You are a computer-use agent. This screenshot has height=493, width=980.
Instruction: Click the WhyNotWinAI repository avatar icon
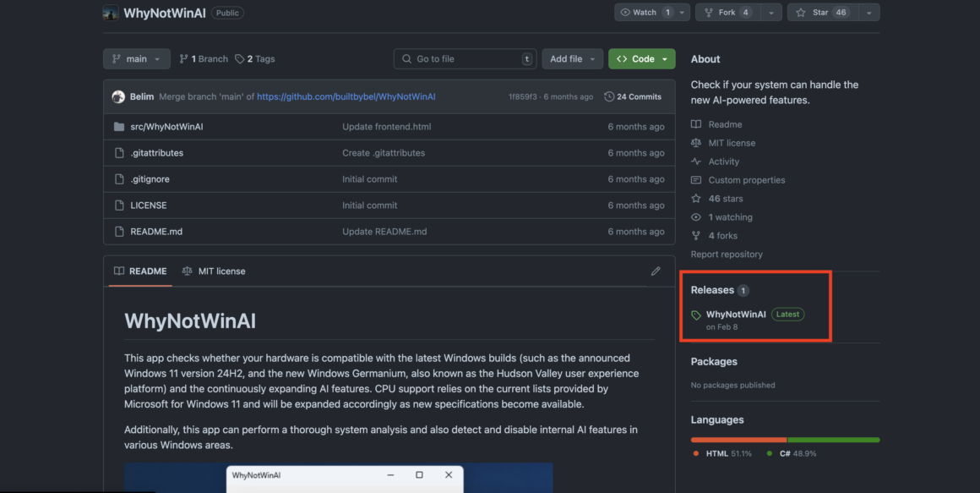pos(111,13)
